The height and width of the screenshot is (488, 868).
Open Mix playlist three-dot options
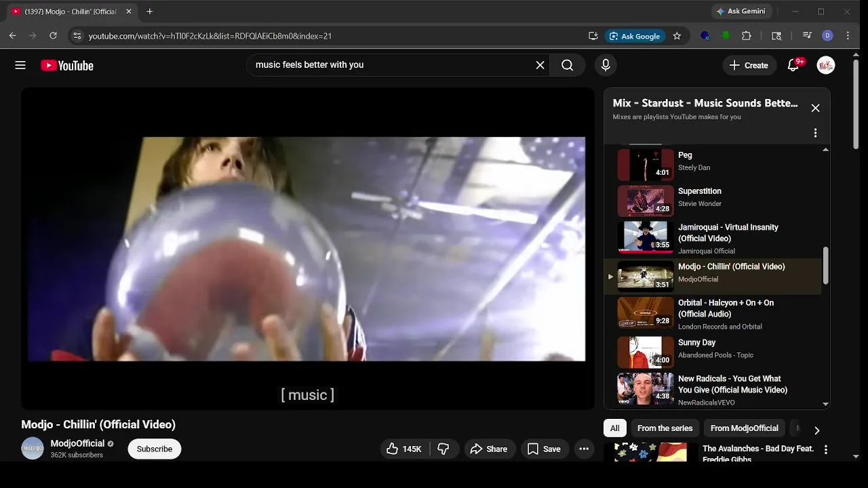(x=815, y=133)
